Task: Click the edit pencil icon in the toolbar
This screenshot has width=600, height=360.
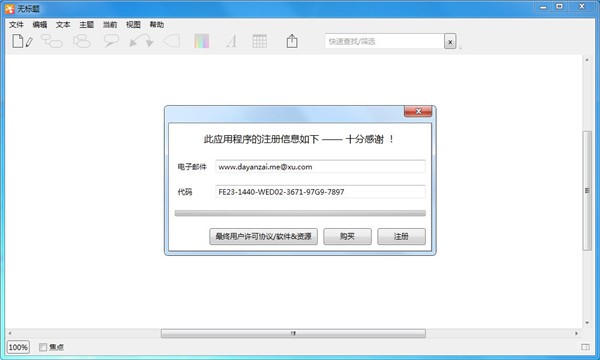Action: 29,42
